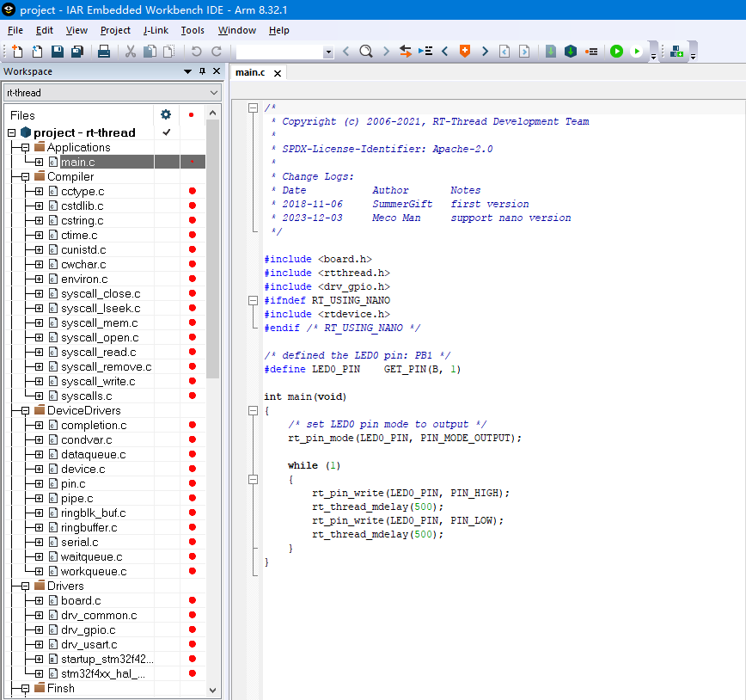Click the Find magnifier icon
This screenshot has height=700, width=746.
[365, 52]
